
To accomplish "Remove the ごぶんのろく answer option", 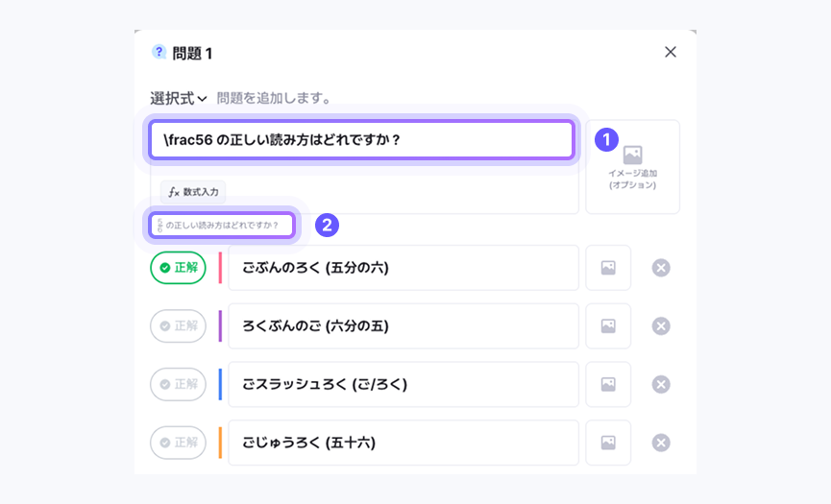I will click(661, 268).
